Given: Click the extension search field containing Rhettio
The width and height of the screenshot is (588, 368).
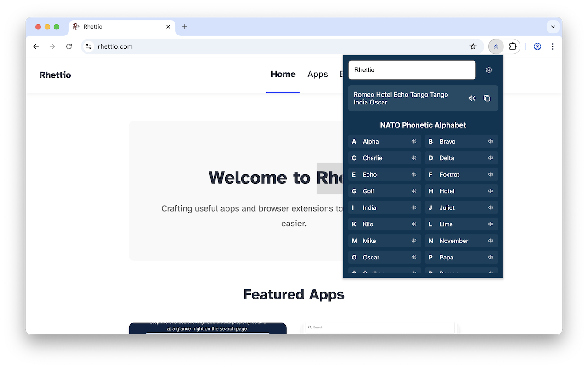Looking at the screenshot, I should [412, 69].
